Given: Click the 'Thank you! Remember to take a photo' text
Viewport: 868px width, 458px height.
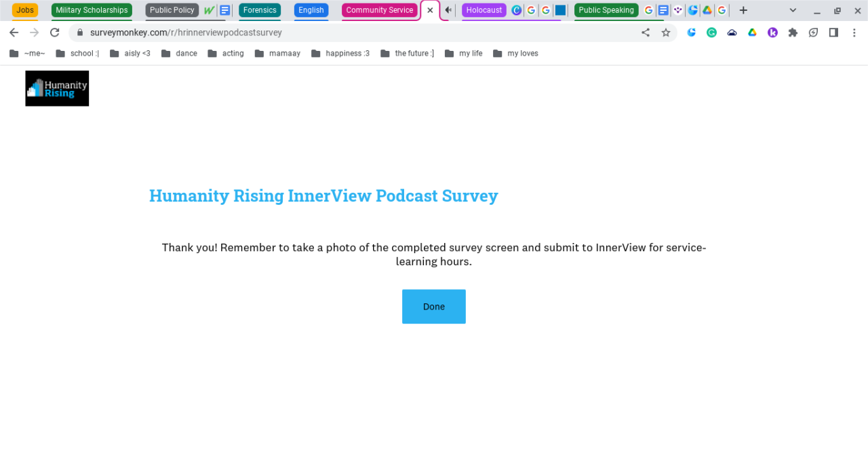Looking at the screenshot, I should coord(434,254).
